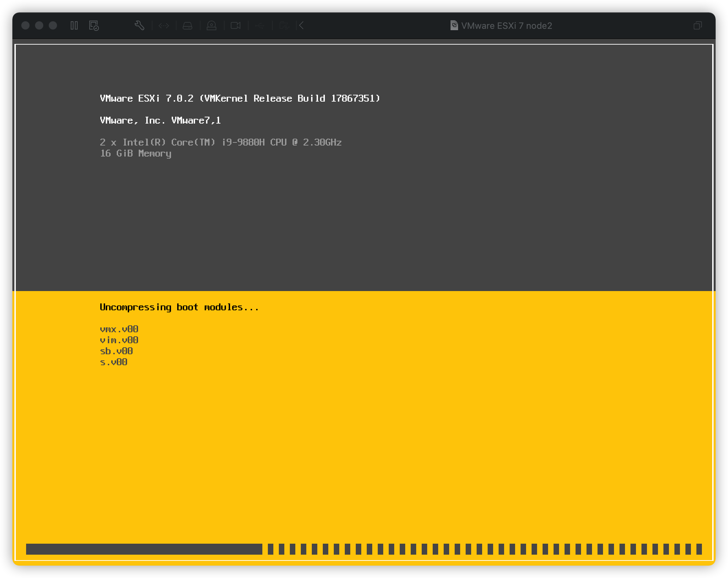This screenshot has height=578, width=728.
Task: Connect a device using the USB icon
Action: tap(260, 26)
